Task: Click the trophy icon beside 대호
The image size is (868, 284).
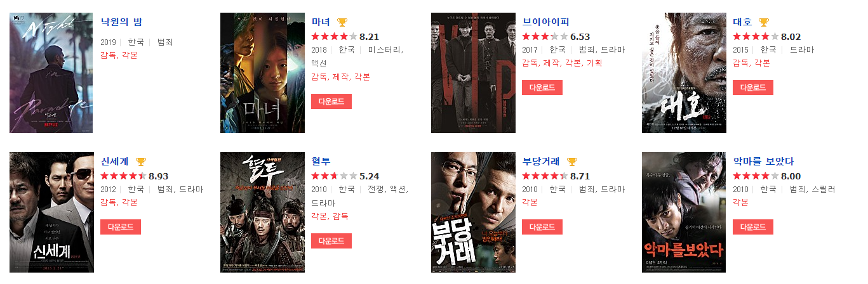Action: (764, 22)
